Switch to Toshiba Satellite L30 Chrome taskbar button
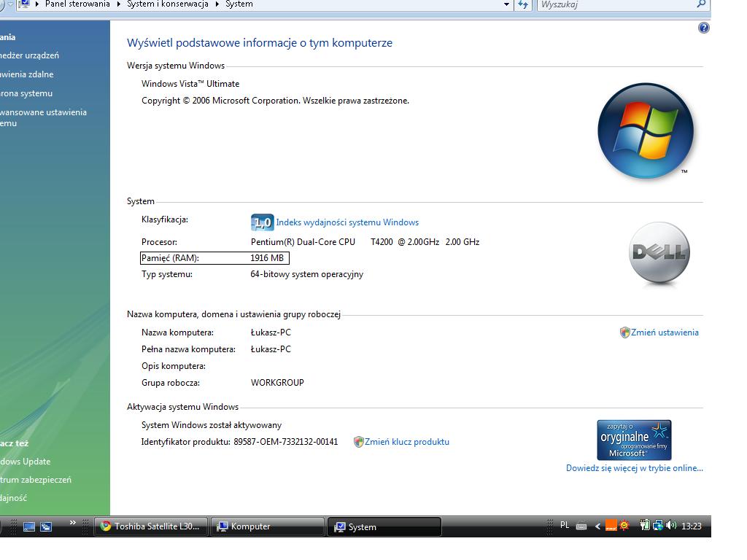Image resolution: width=747 pixels, height=560 pixels. [151, 526]
